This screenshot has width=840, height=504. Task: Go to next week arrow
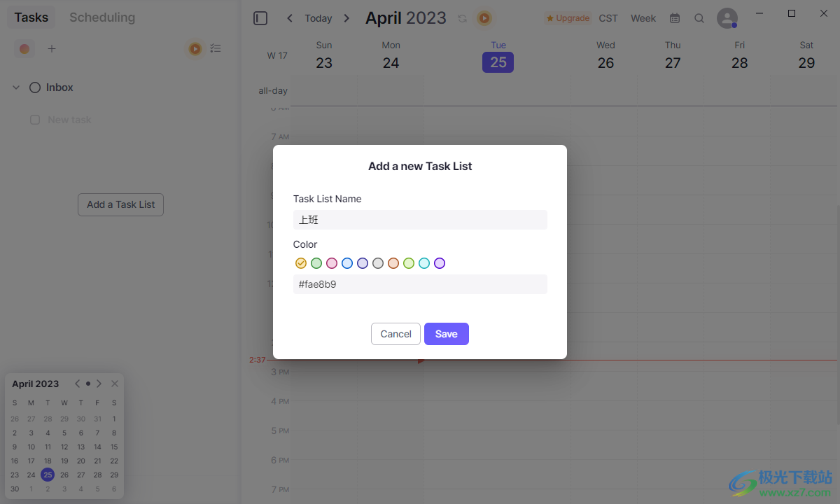(x=346, y=18)
